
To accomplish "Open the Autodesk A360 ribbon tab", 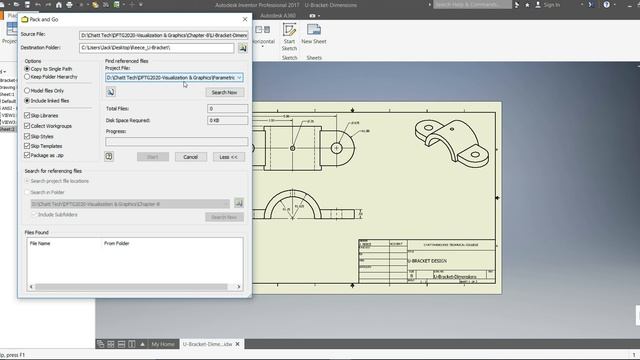I will pos(278,16).
